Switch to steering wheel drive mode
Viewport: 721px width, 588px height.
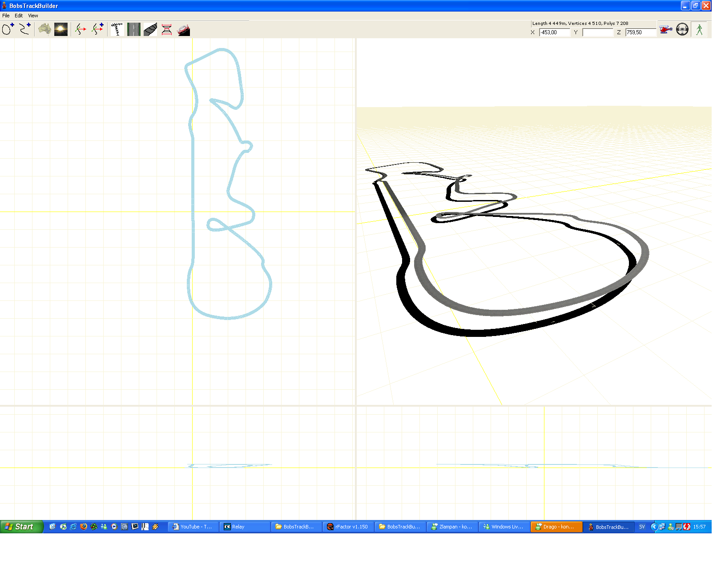tap(682, 29)
